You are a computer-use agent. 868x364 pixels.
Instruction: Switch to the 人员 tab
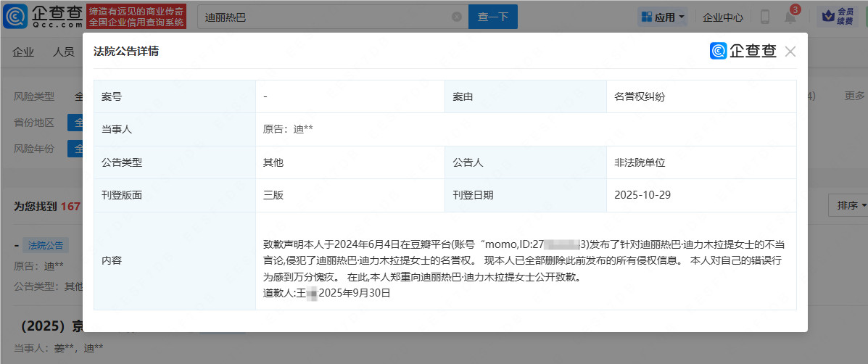tap(64, 52)
